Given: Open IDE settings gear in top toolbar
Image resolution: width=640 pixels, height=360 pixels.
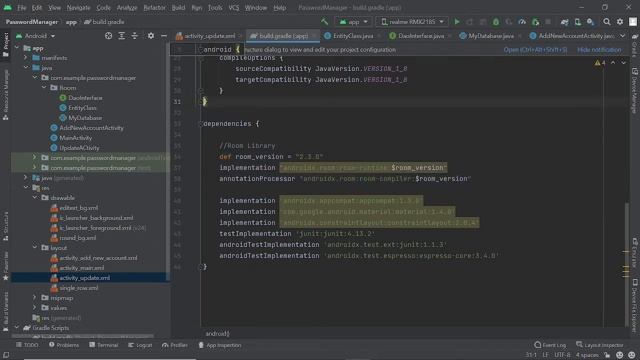Looking at the screenshot, I should tap(620, 22).
